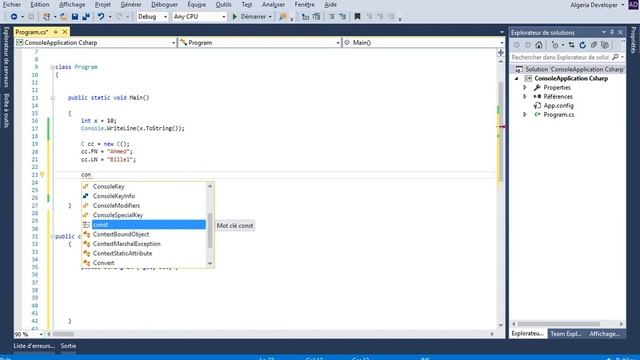Toggle auto-hide pin on Explorateur de solutions
Image resolution: width=640 pixels, height=360 pixels.
pos(612,32)
